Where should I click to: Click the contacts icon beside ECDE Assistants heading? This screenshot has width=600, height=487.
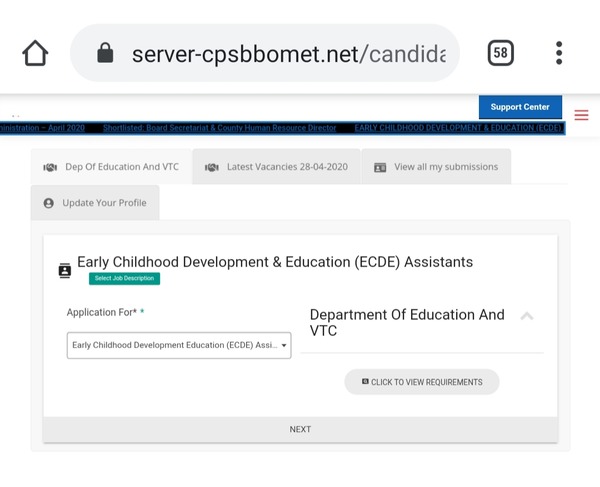(65, 270)
